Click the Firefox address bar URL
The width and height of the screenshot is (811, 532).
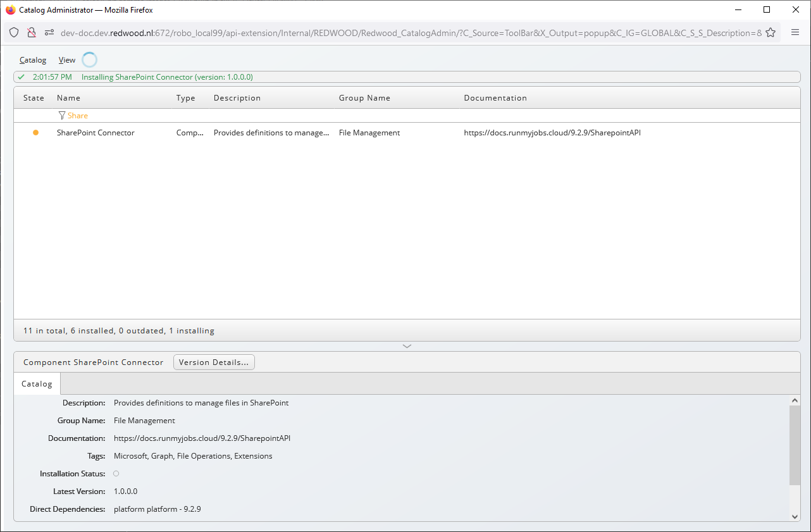coord(411,33)
